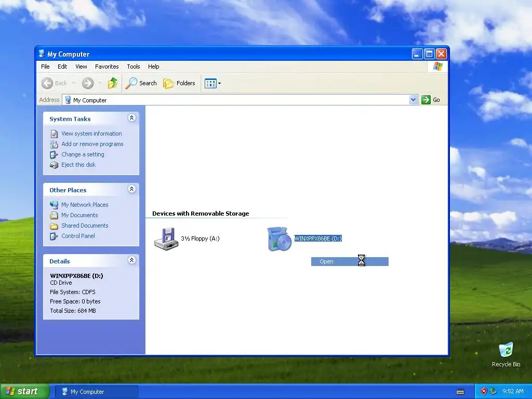Open the View menu
This screenshot has width=532, height=399.
pos(81,66)
